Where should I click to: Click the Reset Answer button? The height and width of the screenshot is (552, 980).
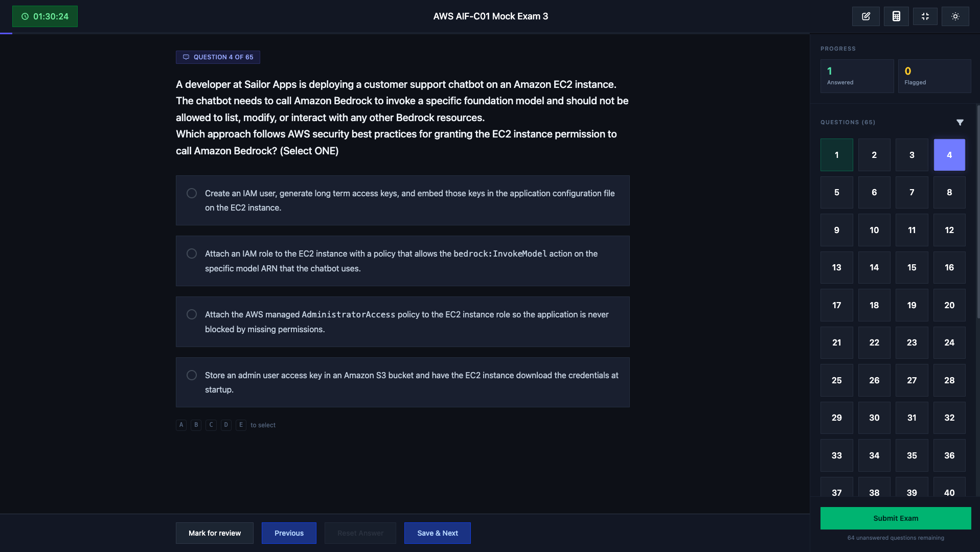[360, 533]
